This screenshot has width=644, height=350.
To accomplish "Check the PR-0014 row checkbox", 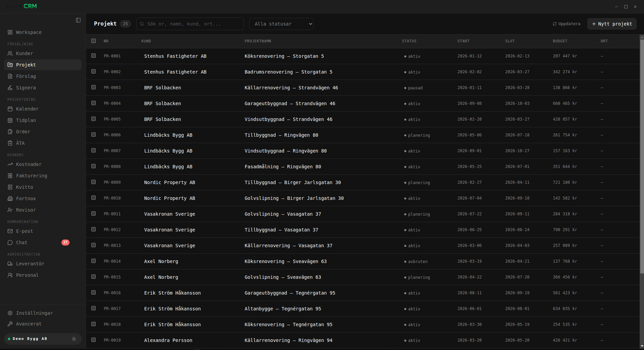I will (94, 261).
